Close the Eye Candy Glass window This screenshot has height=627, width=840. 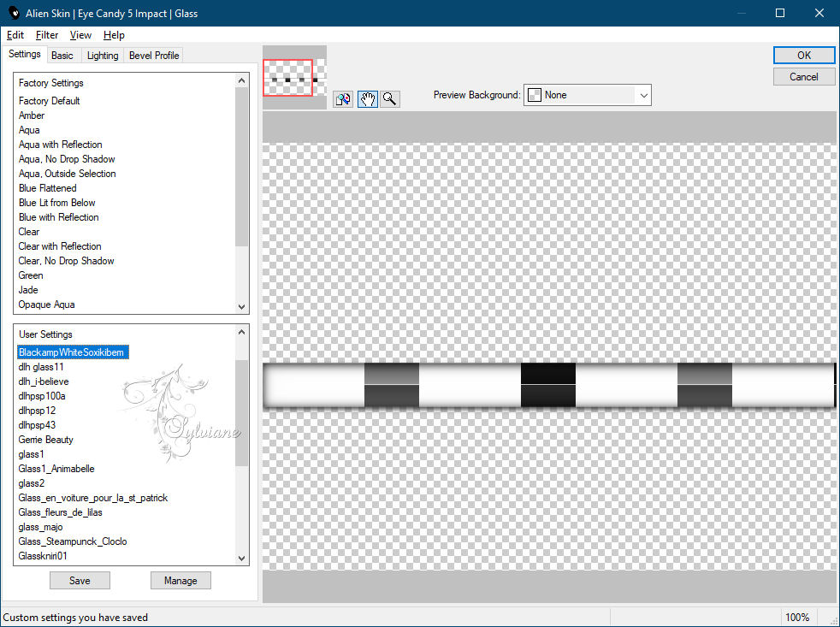tap(819, 13)
